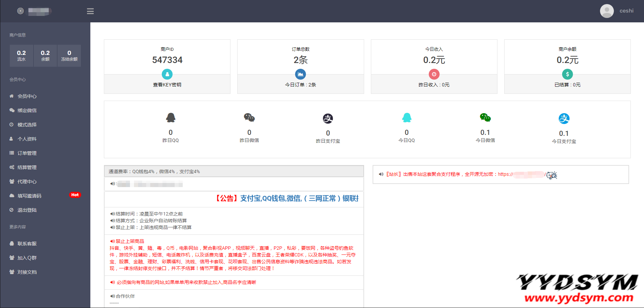Screen dimensions: 644x308
Task: Open 会员中心 in the sidebar
Action: coord(27,96)
